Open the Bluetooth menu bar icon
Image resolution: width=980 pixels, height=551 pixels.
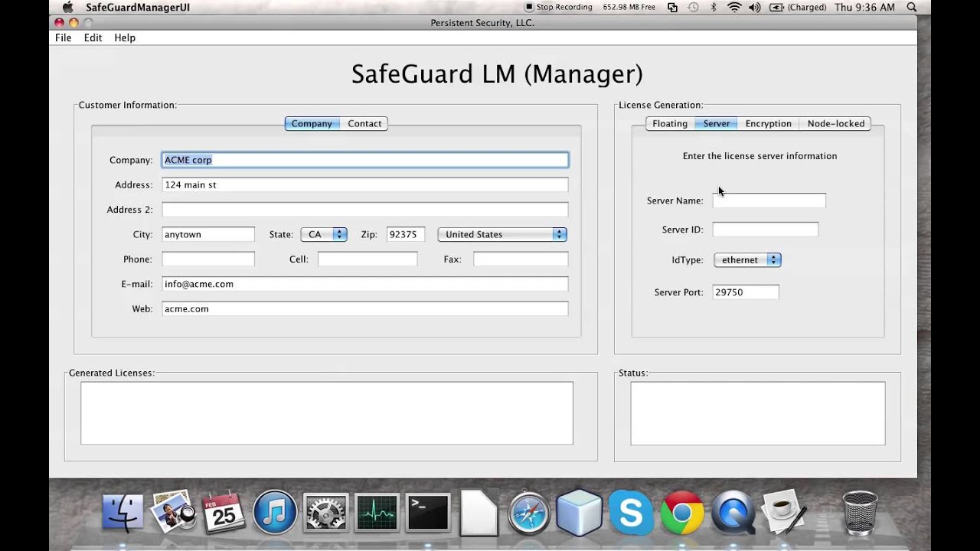point(714,7)
